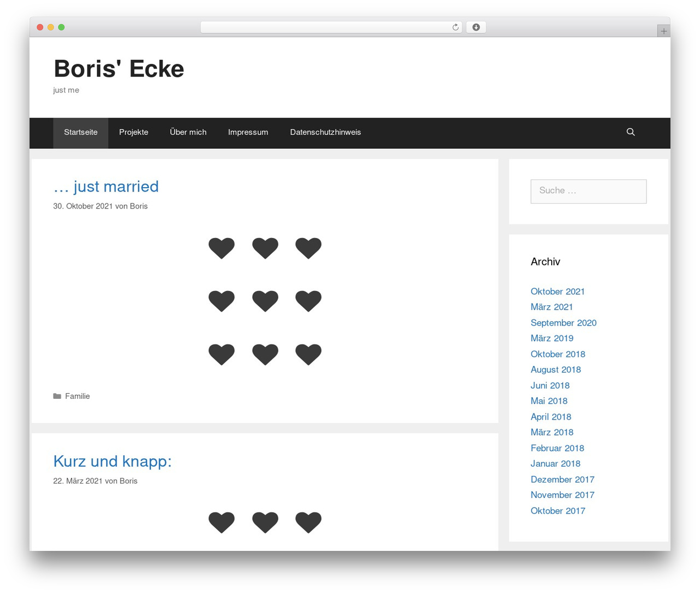Open the Februar 2018 archive
The image size is (700, 593).
pos(557,448)
